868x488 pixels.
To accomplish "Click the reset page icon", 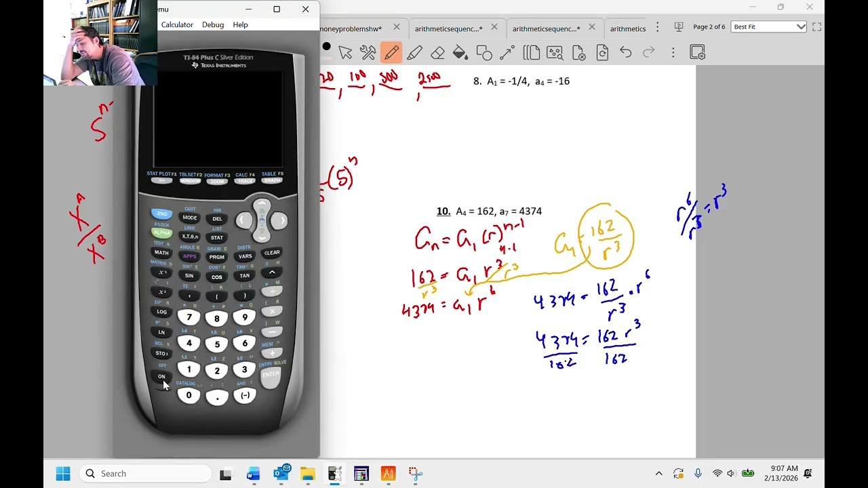I will 602,52.
